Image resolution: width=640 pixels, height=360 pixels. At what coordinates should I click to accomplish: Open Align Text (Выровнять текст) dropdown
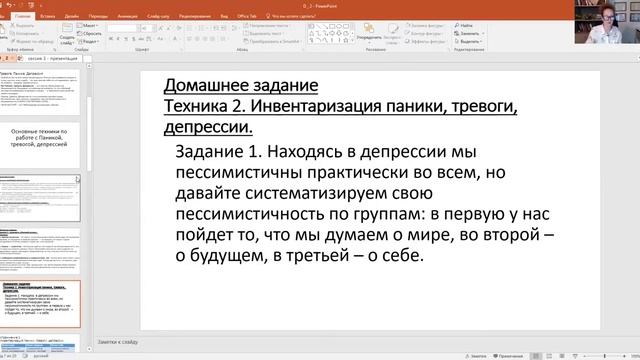coord(264,33)
